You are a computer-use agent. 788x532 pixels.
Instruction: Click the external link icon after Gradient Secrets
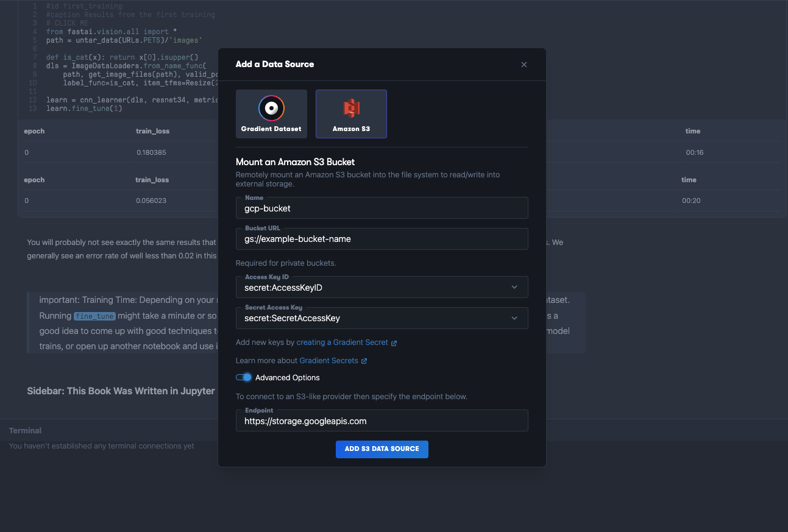[364, 361]
